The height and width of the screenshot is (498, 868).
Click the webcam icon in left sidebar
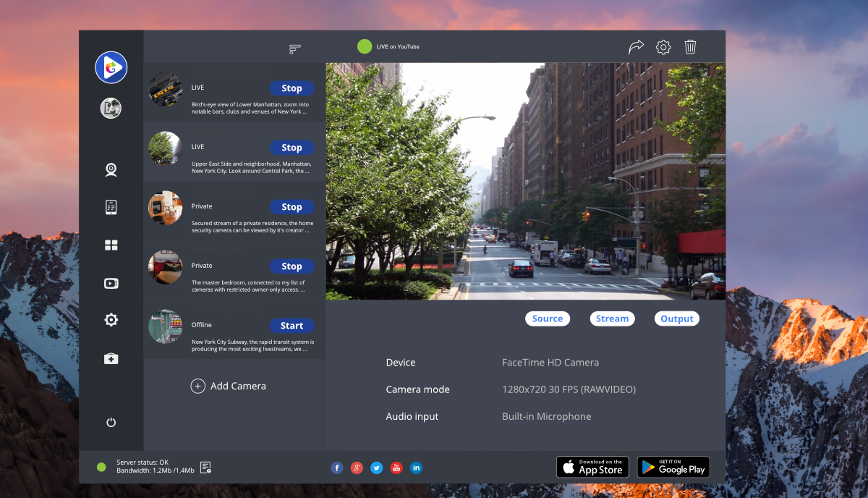pos(111,170)
